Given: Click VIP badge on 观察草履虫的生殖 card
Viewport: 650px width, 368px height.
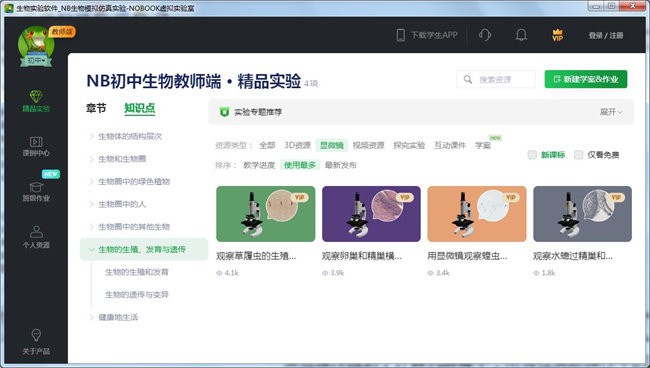Looking at the screenshot, I should point(299,197).
